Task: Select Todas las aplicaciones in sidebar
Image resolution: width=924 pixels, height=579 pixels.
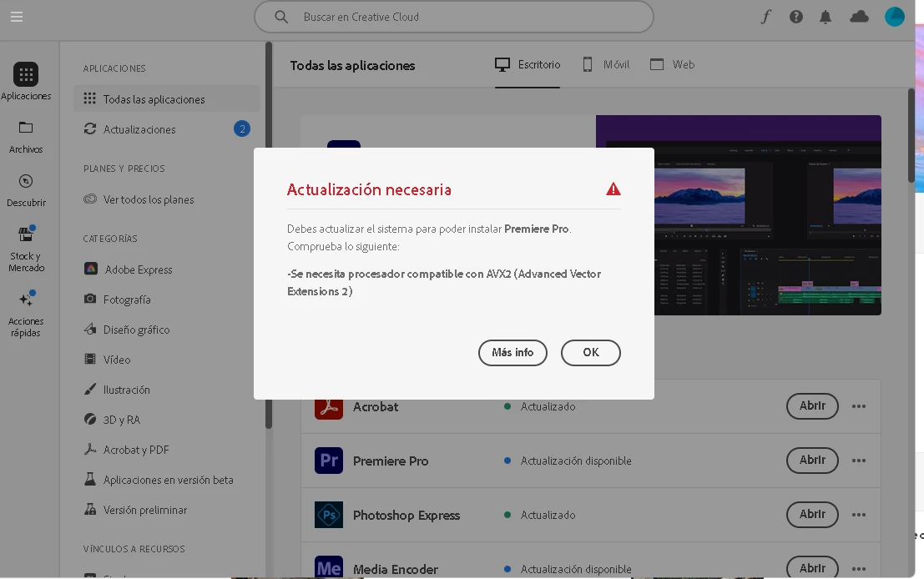Action: point(167,99)
